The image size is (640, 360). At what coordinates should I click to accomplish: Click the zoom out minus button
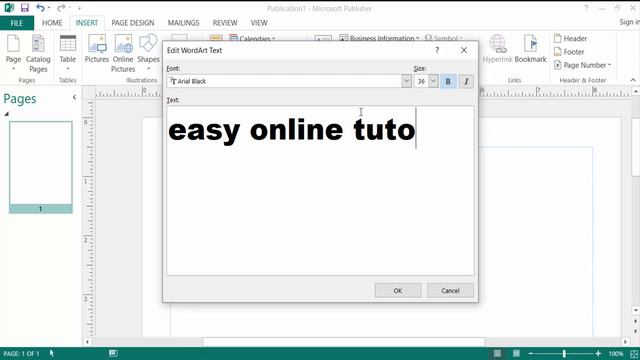tap(531, 353)
